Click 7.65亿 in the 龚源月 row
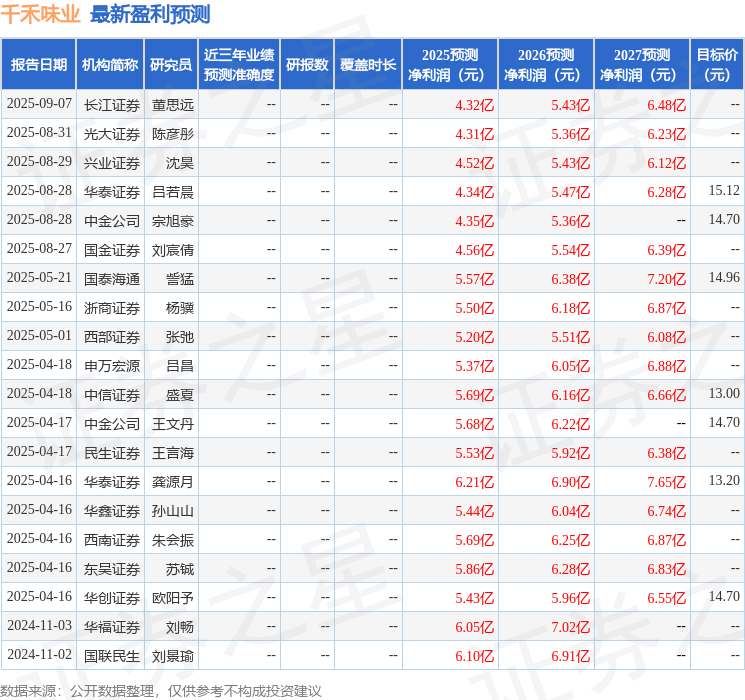The image size is (745, 700). [x=667, y=481]
